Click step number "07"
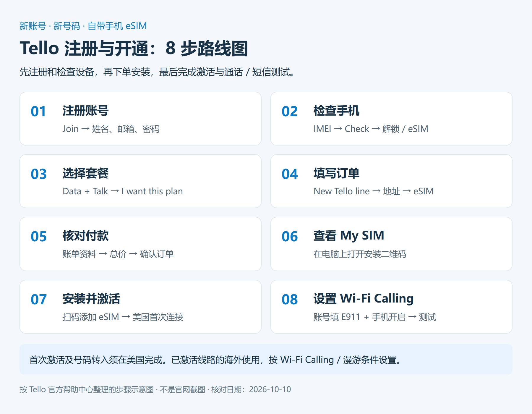Image resolution: width=532 pixels, height=414 pixels. pos(39,300)
